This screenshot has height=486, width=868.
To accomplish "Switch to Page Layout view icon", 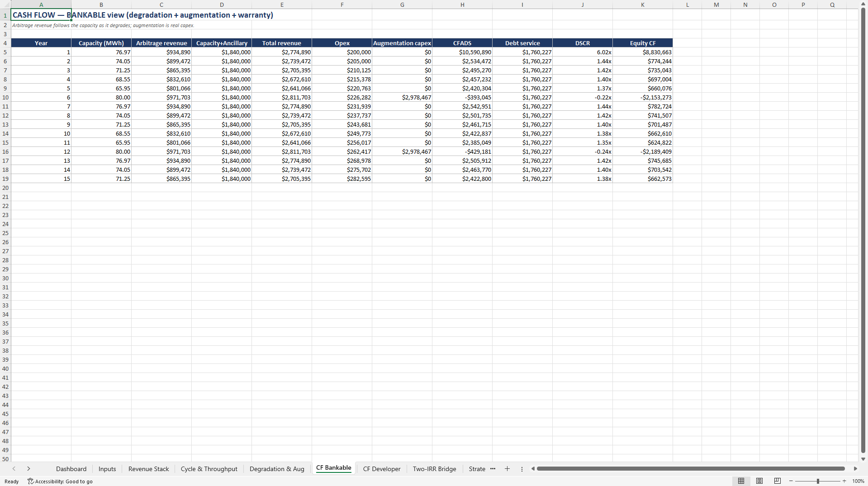I will pyautogui.click(x=759, y=481).
